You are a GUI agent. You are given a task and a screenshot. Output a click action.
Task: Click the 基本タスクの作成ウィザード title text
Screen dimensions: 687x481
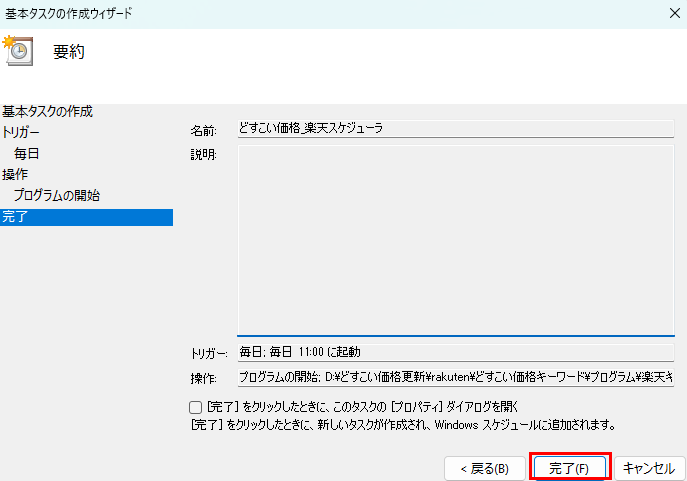68,14
